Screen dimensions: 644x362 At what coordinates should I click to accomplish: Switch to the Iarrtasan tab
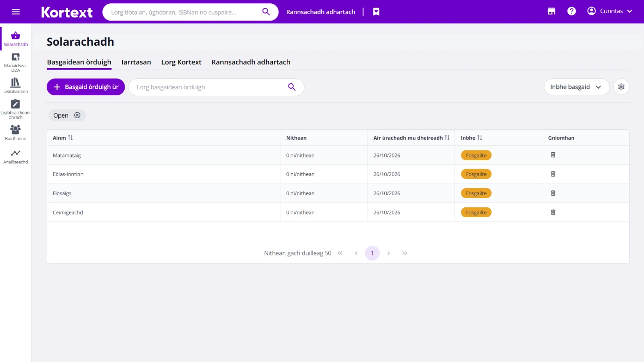(x=136, y=62)
